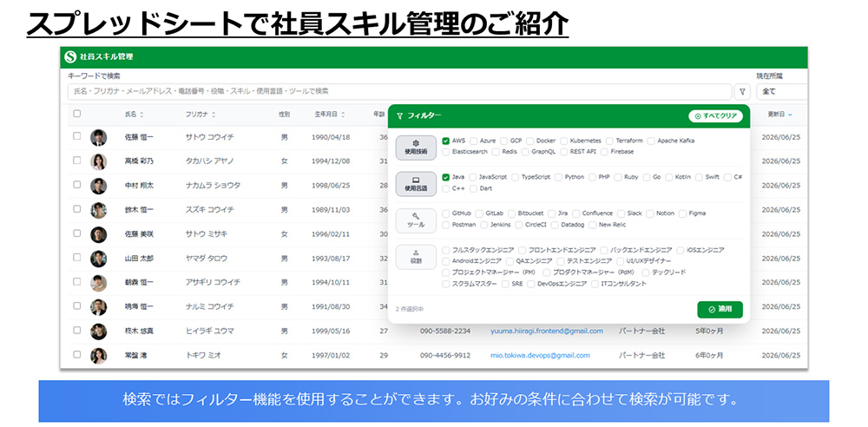The image size is (868, 427).
Task: Click furigana cell ナルミ コウイチ
Action: 210,307
